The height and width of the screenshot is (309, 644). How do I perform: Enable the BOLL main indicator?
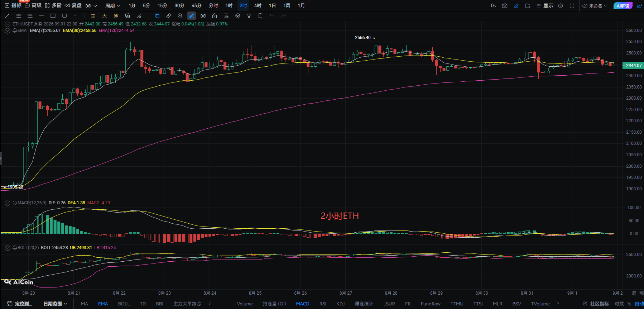point(124,304)
